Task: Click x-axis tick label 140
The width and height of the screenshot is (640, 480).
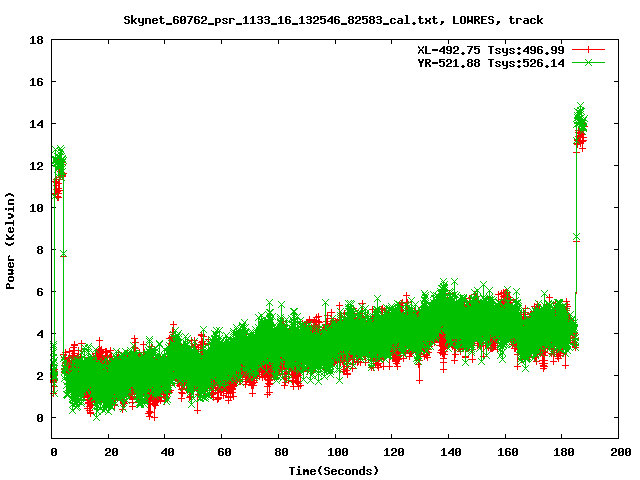Action: [x=451, y=452]
